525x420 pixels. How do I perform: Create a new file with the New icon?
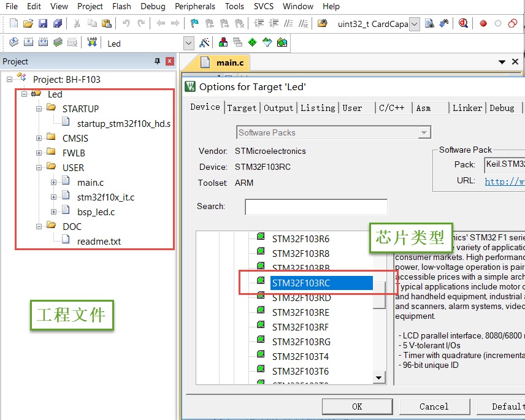(x=13, y=23)
